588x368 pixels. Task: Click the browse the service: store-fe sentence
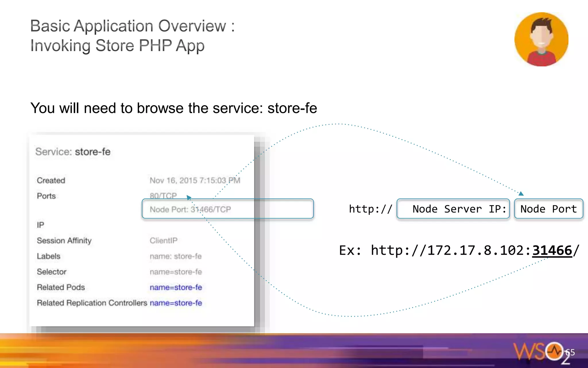pos(174,108)
